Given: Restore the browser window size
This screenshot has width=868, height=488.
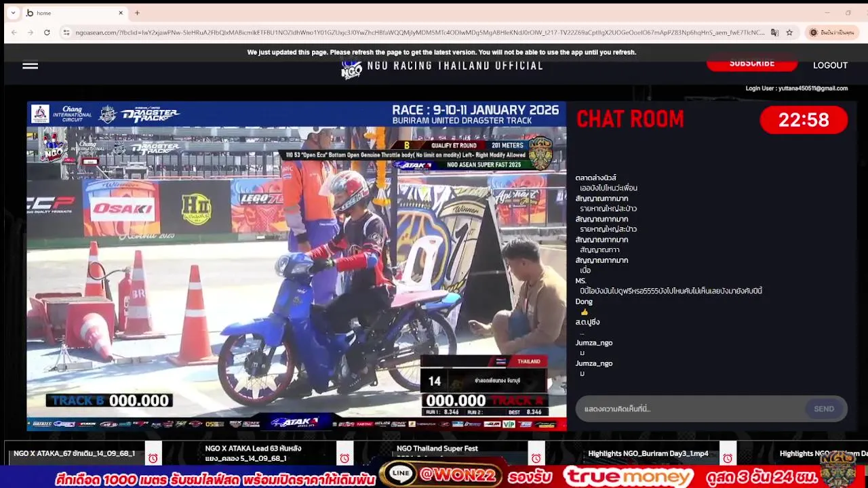Looking at the screenshot, I should pos(848,13).
